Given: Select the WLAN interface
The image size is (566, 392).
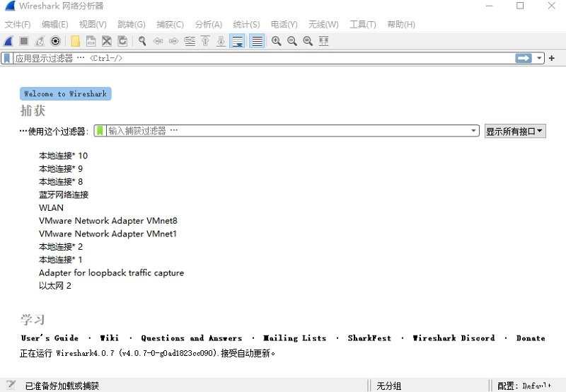Looking at the screenshot, I should (x=51, y=207).
